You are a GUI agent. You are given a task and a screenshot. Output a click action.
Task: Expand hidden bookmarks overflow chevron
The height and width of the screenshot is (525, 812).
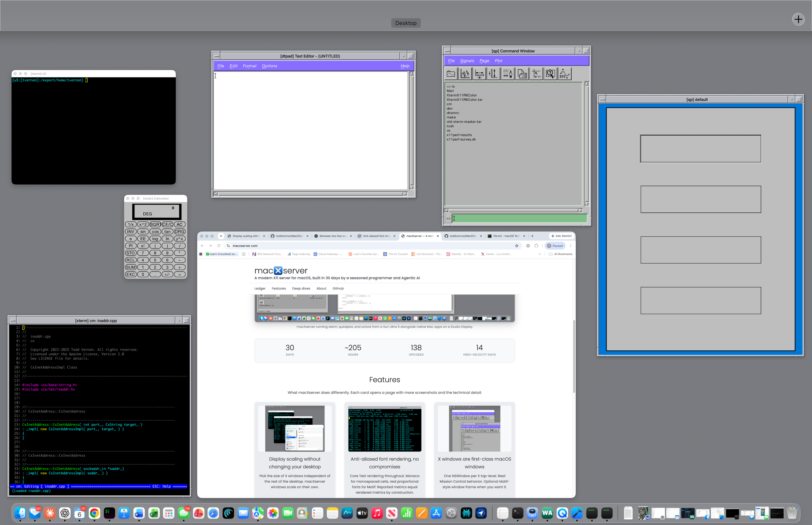pos(540,254)
